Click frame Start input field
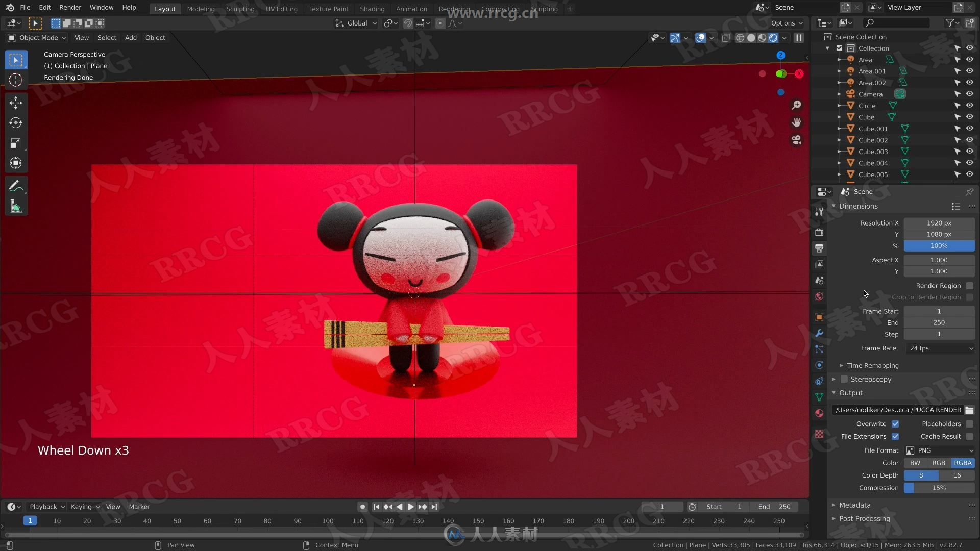Viewport: 980px width, 551px height. (940, 311)
